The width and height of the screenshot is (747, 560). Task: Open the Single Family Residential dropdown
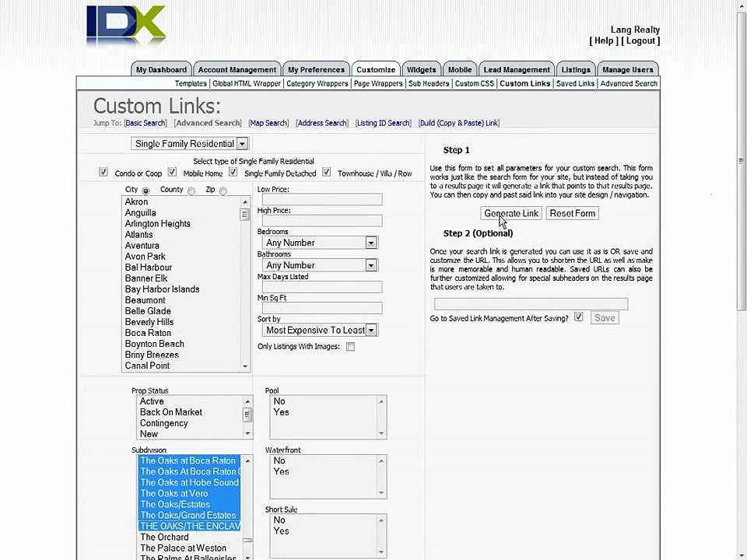coord(190,143)
